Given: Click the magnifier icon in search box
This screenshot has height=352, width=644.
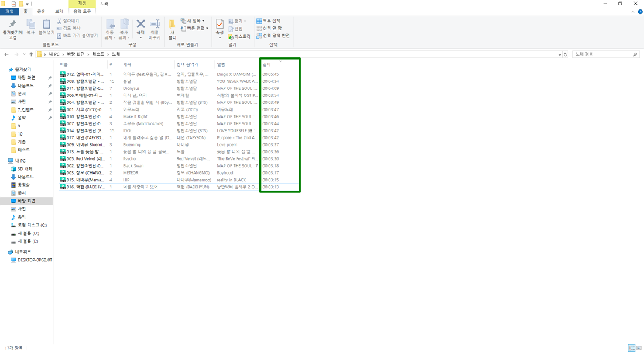Looking at the screenshot, I should pyautogui.click(x=635, y=54).
